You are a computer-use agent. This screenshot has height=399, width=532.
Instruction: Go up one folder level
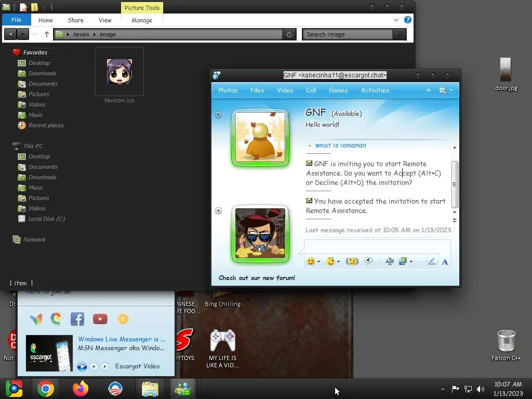tap(46, 34)
